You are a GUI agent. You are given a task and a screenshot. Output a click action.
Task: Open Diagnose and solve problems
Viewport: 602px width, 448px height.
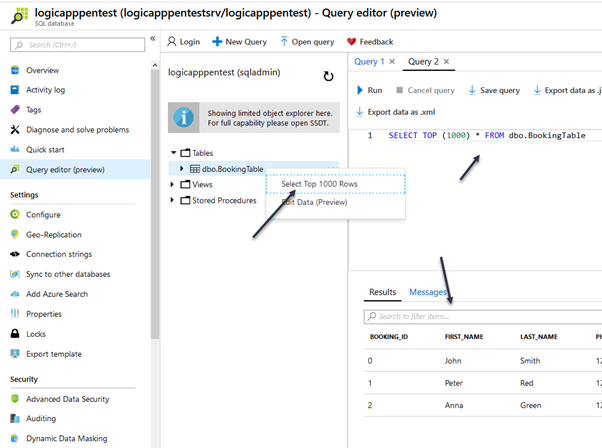coord(76,130)
